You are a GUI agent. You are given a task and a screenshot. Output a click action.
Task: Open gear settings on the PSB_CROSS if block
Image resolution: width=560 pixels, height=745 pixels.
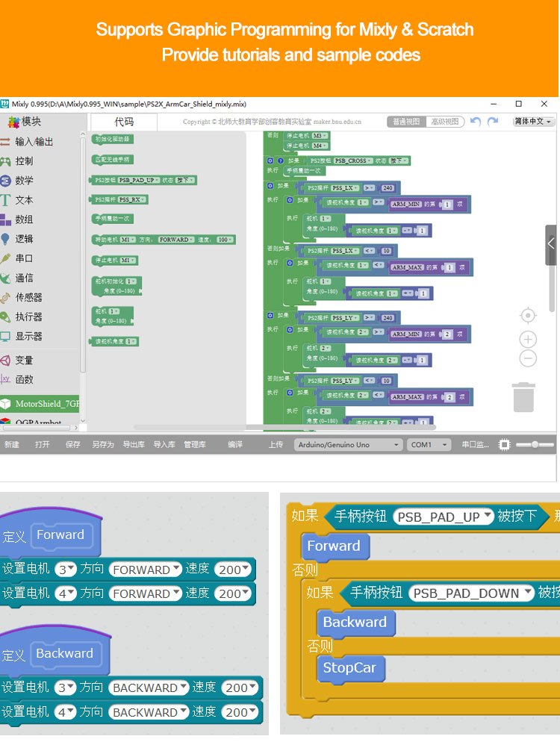coord(270,160)
